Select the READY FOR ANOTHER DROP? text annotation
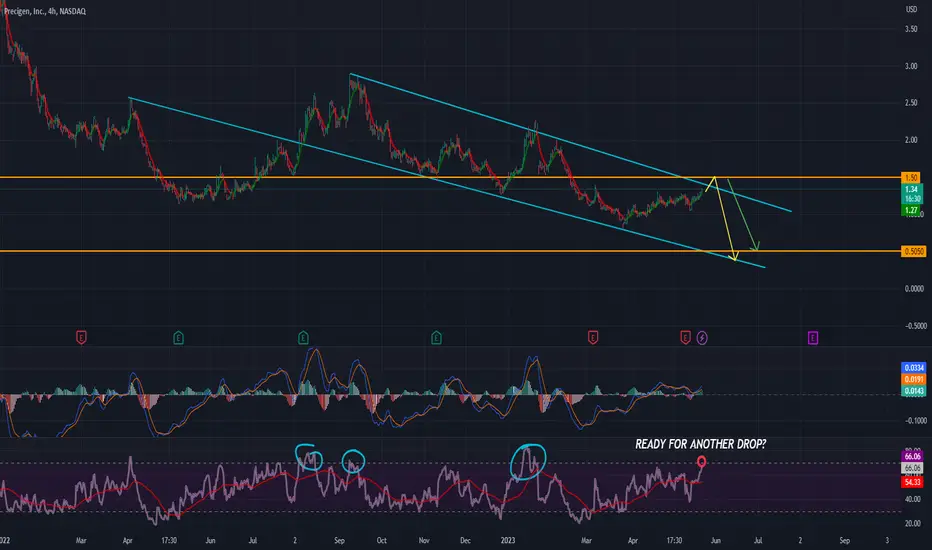Viewport: 932px width, 550px height. click(700, 444)
